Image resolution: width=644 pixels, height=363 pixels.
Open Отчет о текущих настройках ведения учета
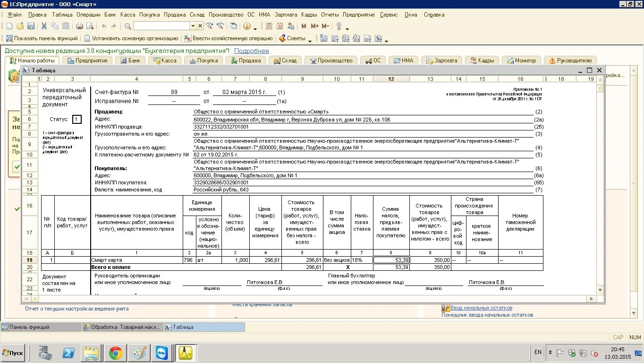tap(76, 309)
